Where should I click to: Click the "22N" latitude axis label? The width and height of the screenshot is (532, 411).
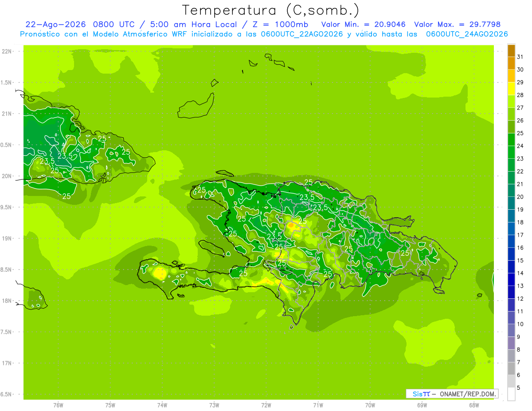8,51
